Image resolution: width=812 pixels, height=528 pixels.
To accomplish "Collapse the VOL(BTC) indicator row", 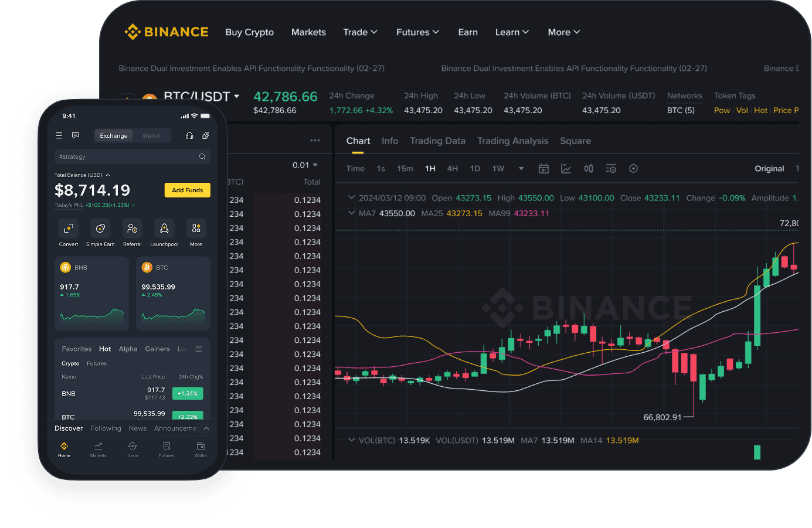I will pos(352,440).
